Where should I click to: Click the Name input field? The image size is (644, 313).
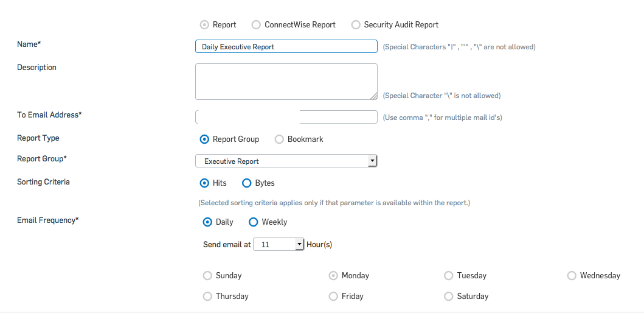pyautogui.click(x=286, y=46)
